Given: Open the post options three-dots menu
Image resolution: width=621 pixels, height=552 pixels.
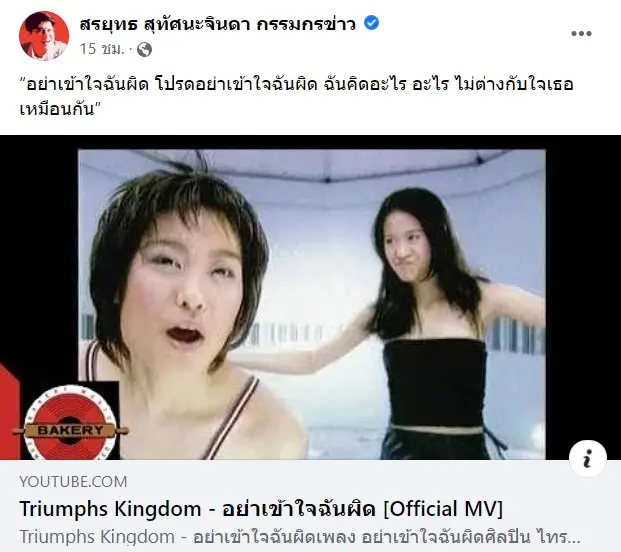Looking at the screenshot, I should pyautogui.click(x=581, y=34).
